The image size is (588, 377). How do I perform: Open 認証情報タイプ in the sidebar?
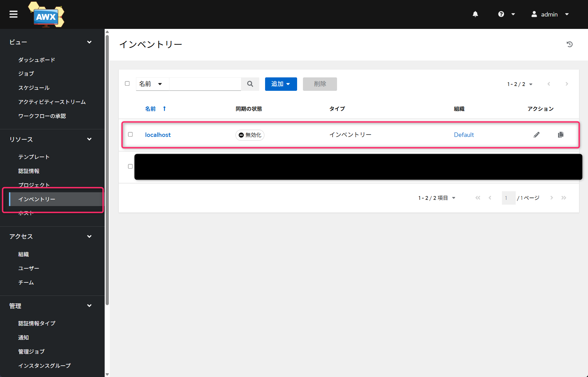tap(37, 323)
